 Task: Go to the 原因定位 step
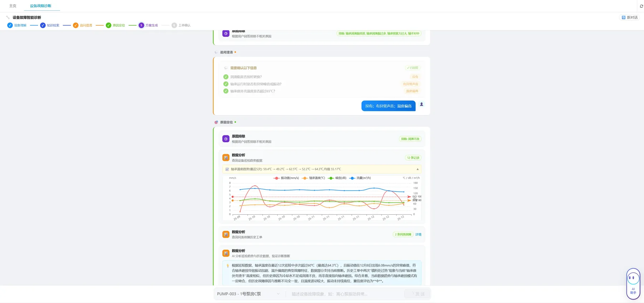116,25
